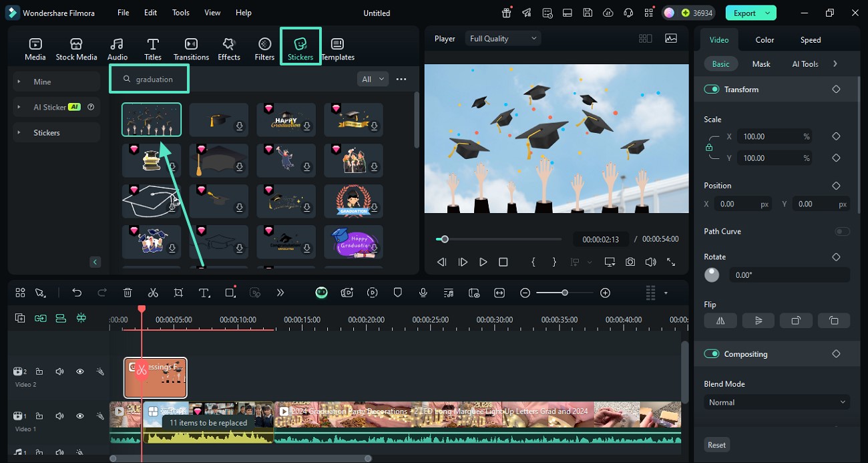Switch to the Audio tab
The height and width of the screenshot is (463, 868).
pos(118,49)
